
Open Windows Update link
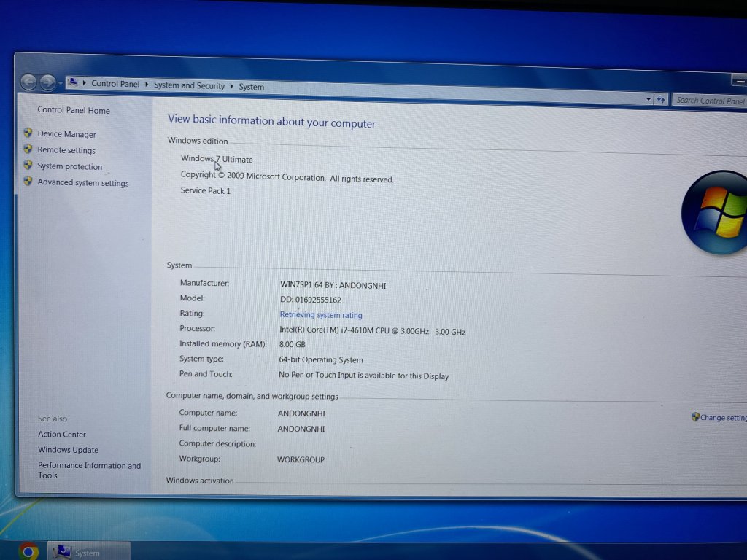68,449
